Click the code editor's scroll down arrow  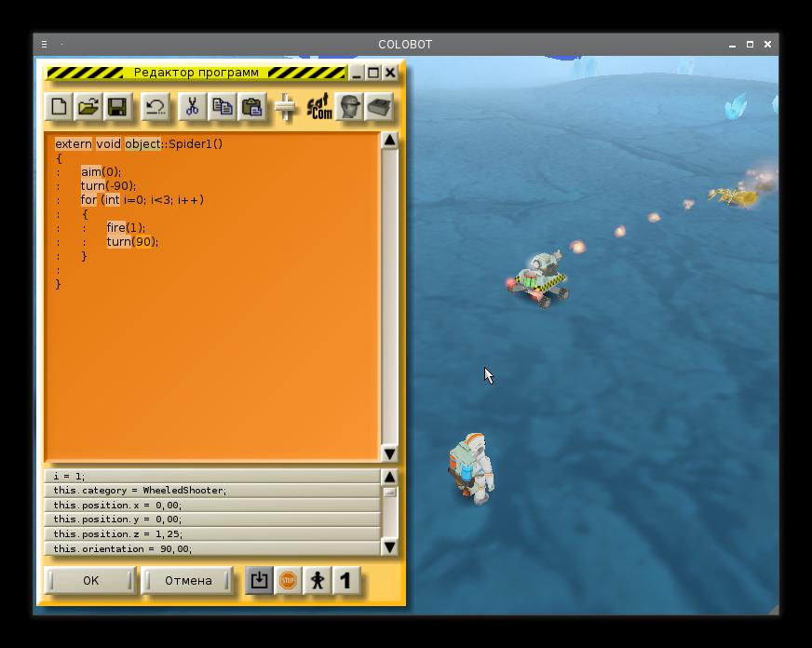click(x=390, y=454)
